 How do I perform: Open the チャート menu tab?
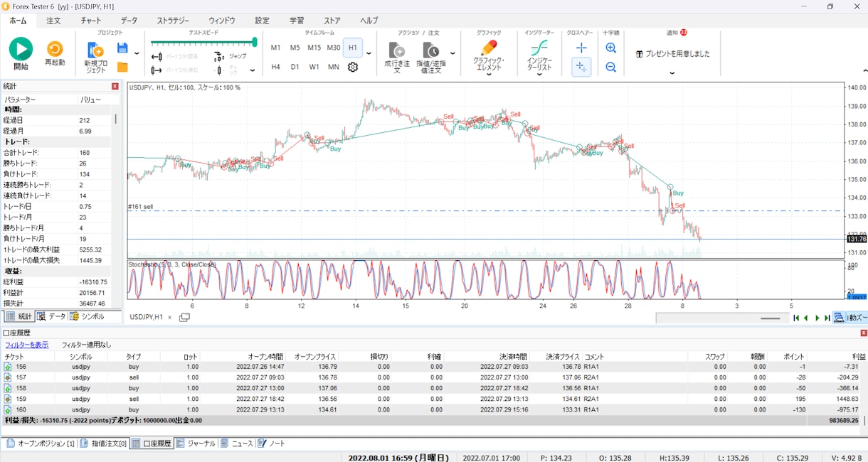pyautogui.click(x=90, y=21)
